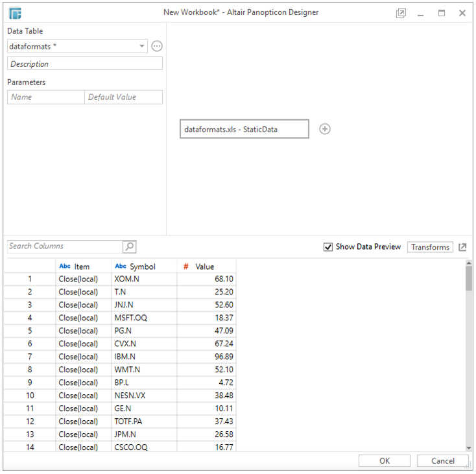This screenshot has height=474, width=476.
Task: Click the parameter Default Value field
Action: [x=124, y=97]
